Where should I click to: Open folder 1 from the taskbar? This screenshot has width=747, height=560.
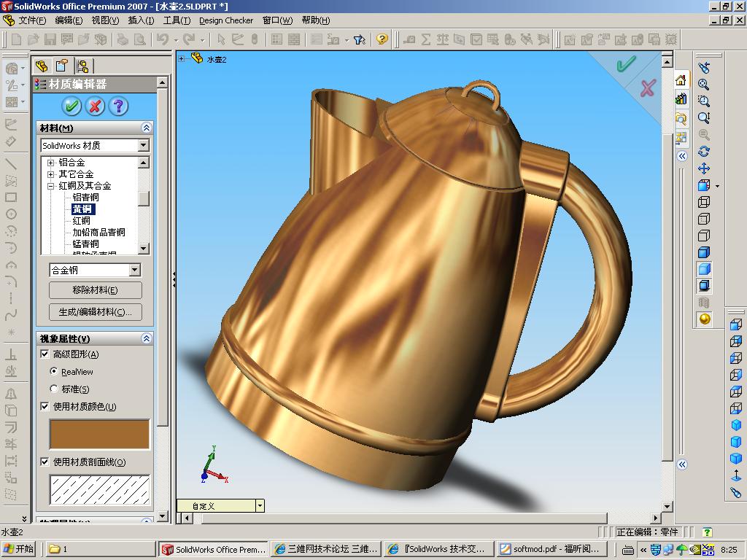[100, 549]
